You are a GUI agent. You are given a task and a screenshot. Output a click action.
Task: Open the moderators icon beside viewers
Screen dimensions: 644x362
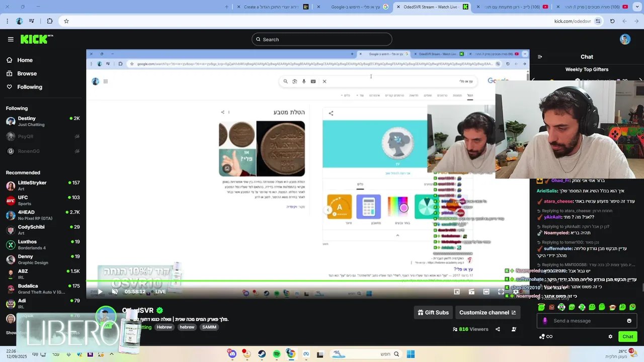click(x=514, y=329)
